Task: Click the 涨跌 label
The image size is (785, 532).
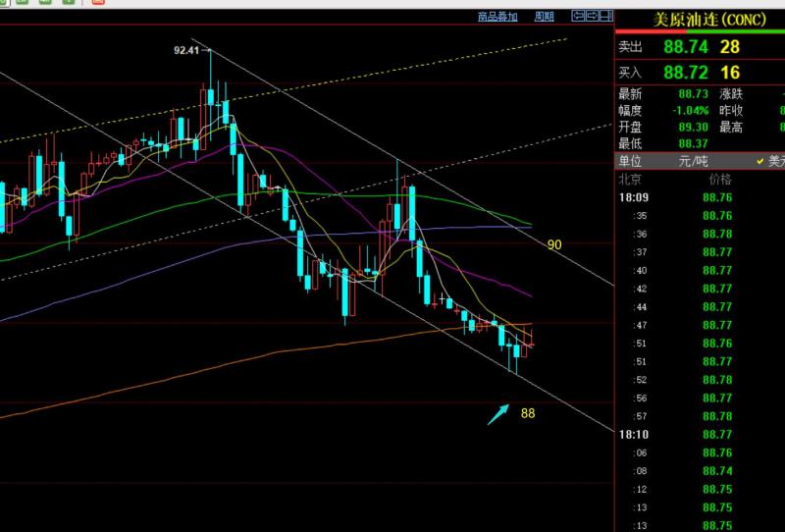Action: (731, 94)
